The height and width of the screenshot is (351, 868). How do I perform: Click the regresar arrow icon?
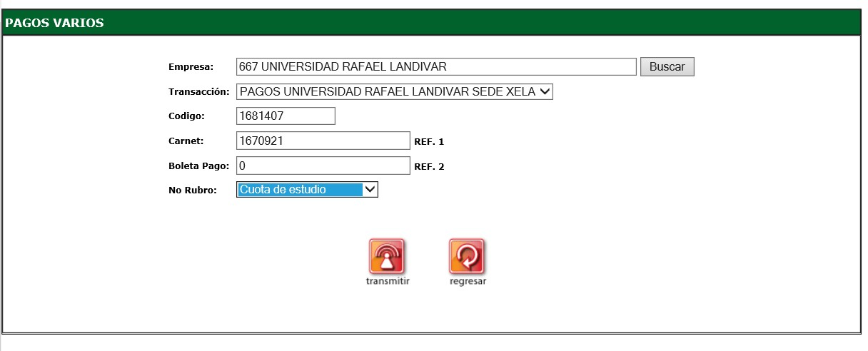(x=467, y=256)
